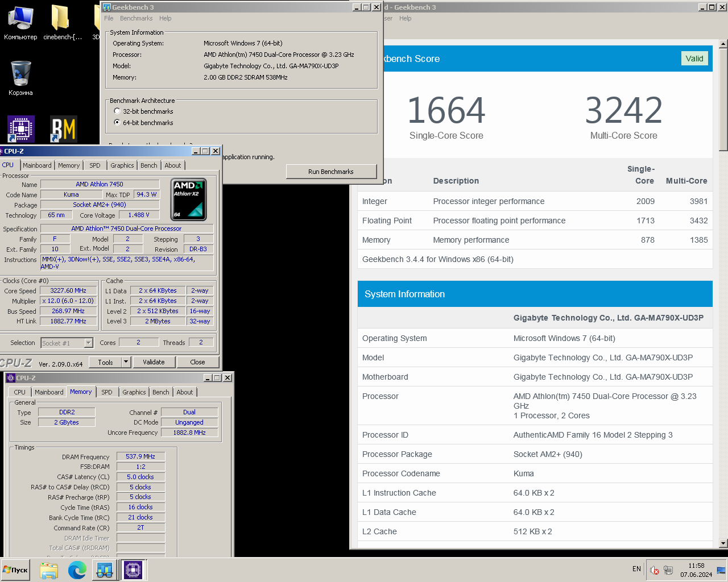
Task: Click the EN language indicator
Action: click(636, 569)
